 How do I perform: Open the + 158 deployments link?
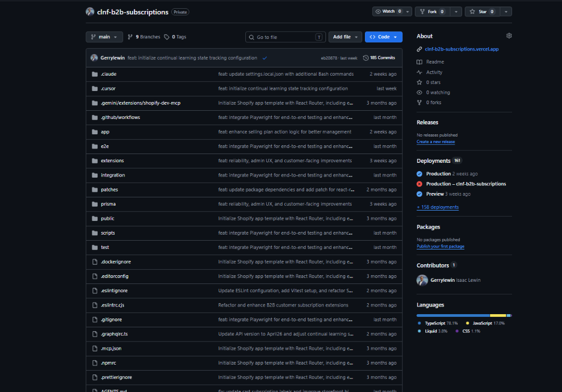[437, 207]
